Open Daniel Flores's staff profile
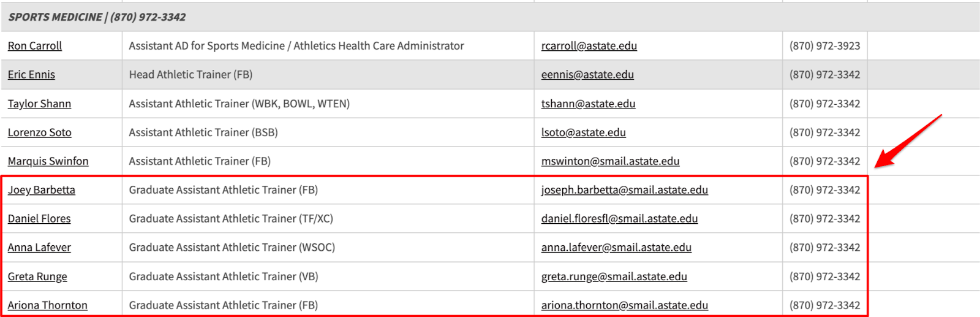 coord(39,219)
